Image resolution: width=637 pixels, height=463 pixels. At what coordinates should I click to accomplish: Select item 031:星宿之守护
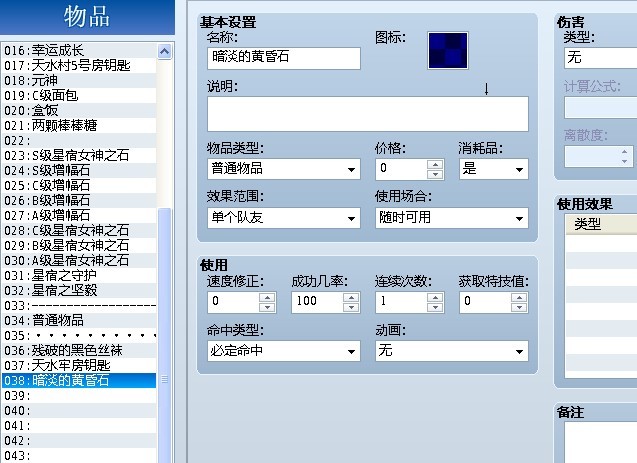[x=79, y=276]
